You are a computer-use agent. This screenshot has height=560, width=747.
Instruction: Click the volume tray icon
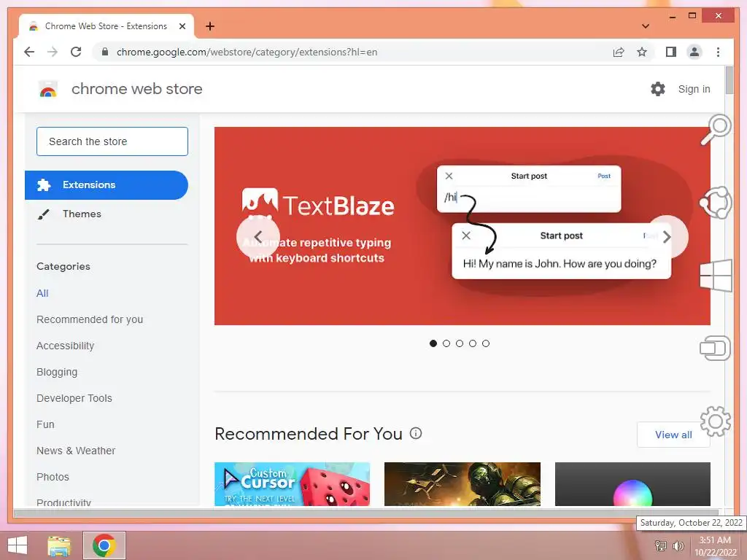tap(678, 545)
